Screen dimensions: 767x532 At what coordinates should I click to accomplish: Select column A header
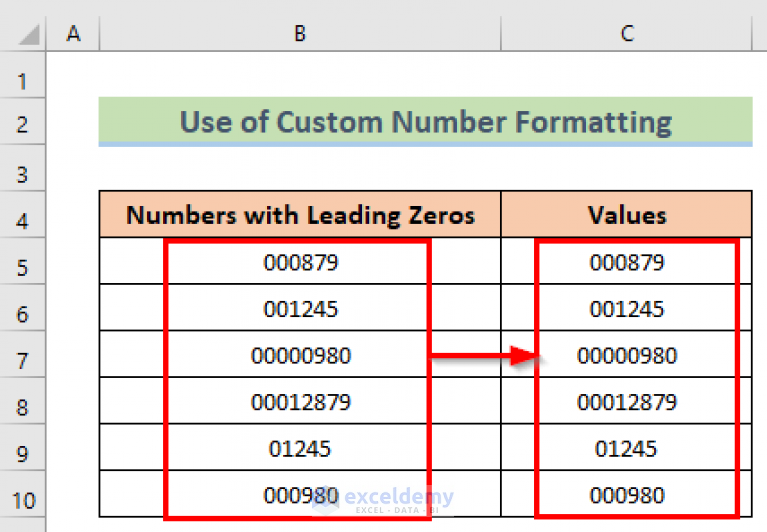point(73,33)
